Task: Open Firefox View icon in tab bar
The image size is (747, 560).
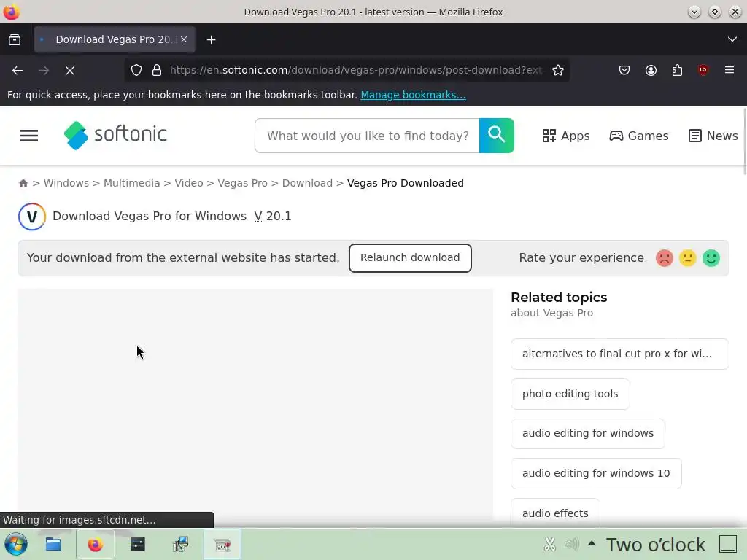Action: 15,39
